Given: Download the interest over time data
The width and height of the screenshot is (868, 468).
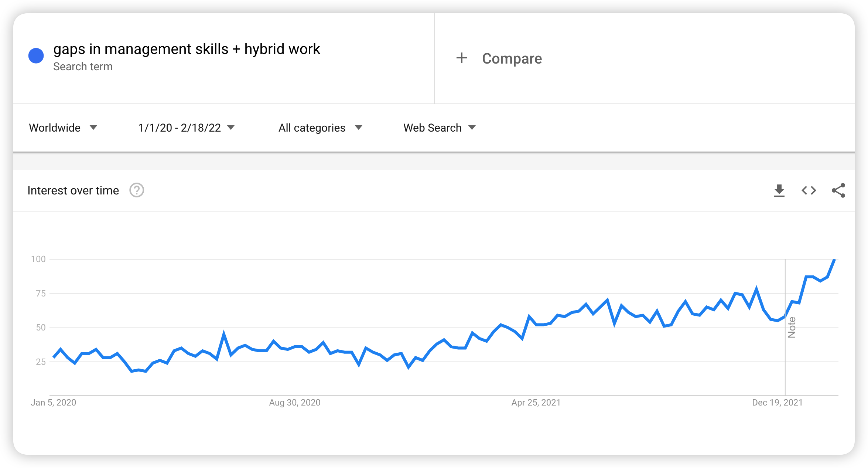Looking at the screenshot, I should click(779, 191).
